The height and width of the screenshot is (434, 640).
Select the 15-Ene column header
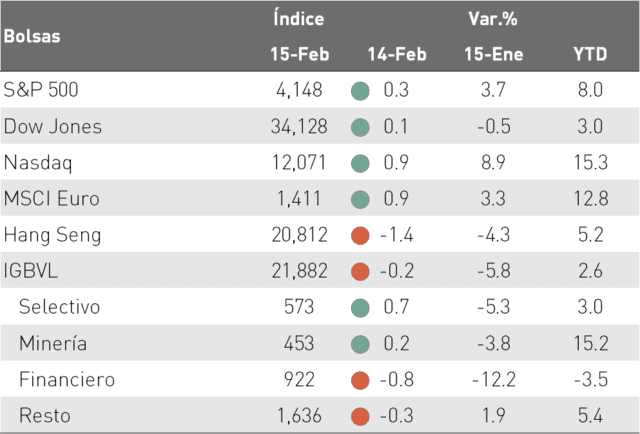coord(494,54)
